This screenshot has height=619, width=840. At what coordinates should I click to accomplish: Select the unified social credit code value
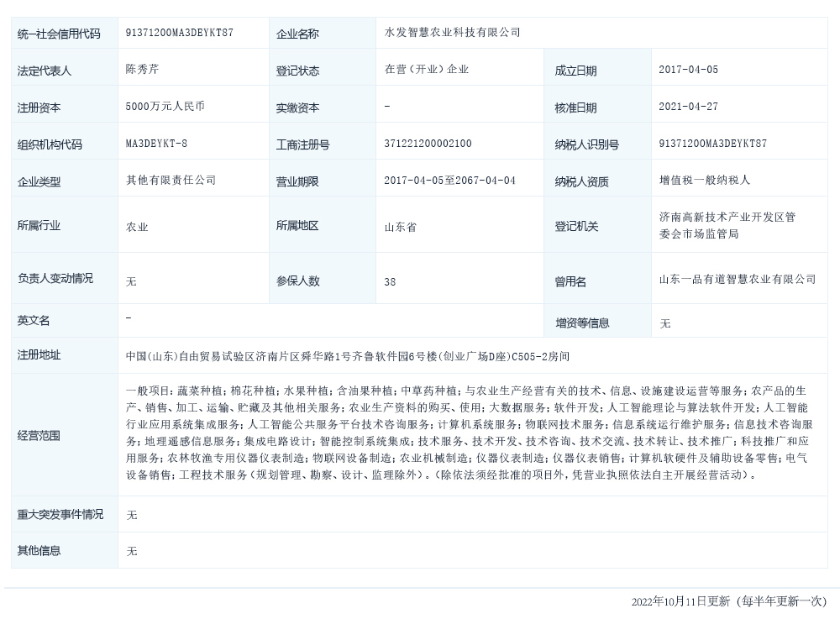(179, 33)
